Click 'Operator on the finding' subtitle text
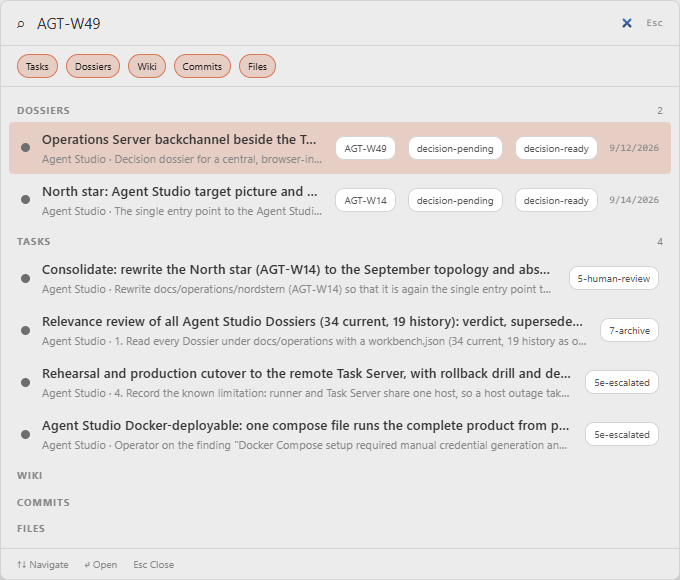Viewport: 680px width, 580px height. [x=304, y=446]
